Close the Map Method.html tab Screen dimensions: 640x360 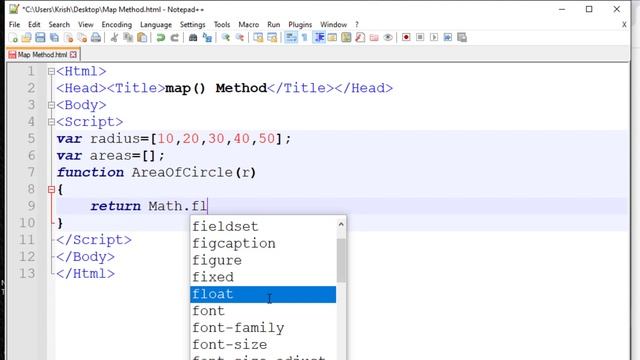(73, 55)
